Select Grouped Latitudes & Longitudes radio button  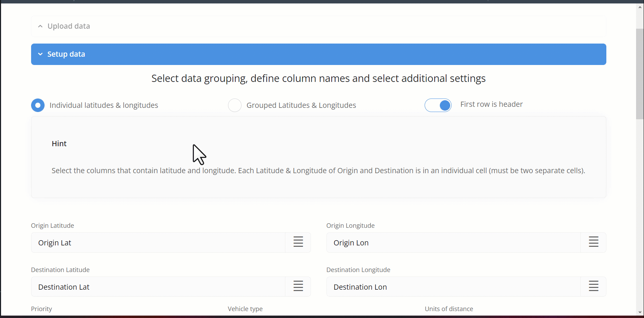(x=235, y=105)
